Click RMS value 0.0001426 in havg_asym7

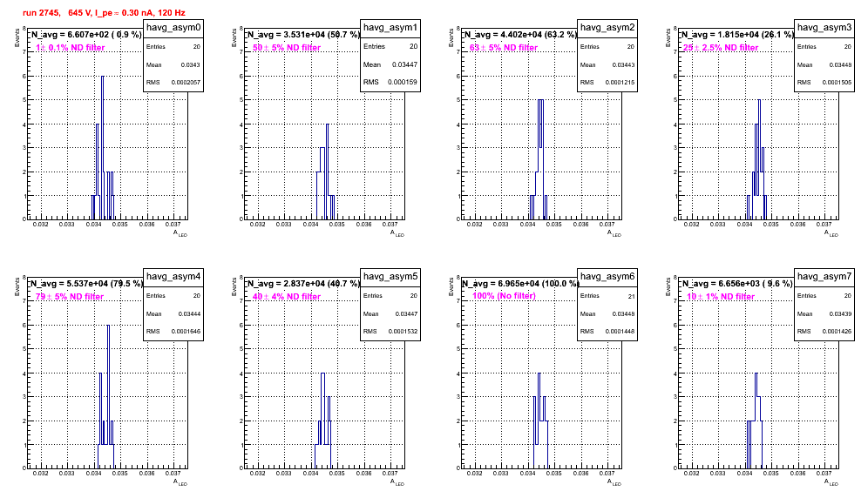[x=837, y=332]
